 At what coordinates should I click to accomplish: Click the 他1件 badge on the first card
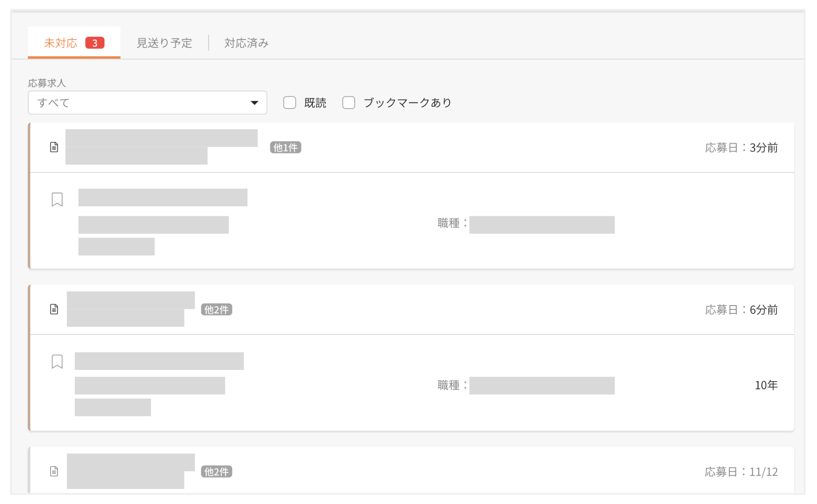click(x=285, y=148)
